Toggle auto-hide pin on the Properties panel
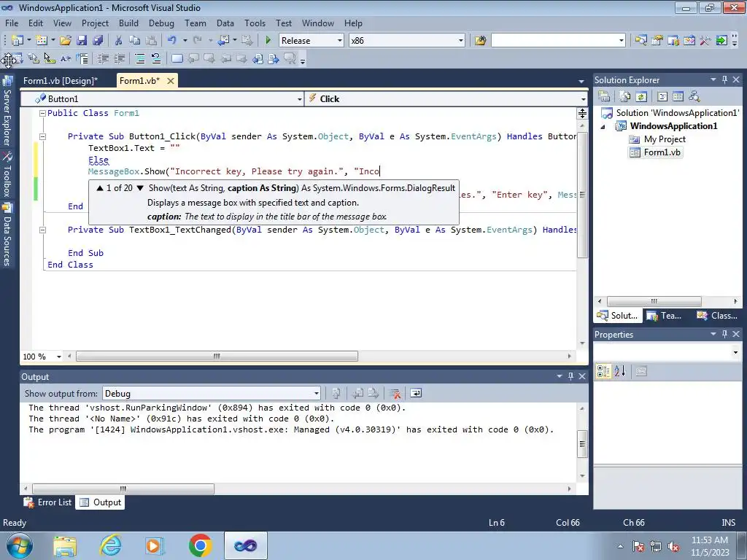747x560 pixels. pos(724,334)
